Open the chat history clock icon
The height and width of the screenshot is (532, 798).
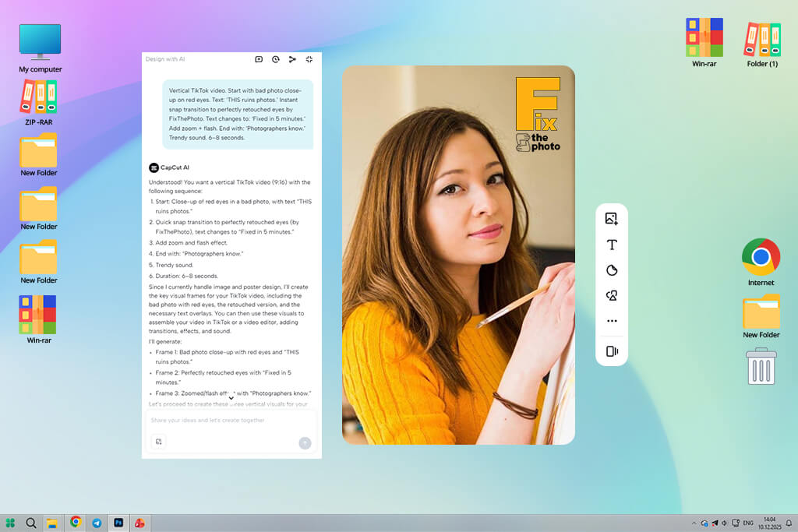coord(275,59)
